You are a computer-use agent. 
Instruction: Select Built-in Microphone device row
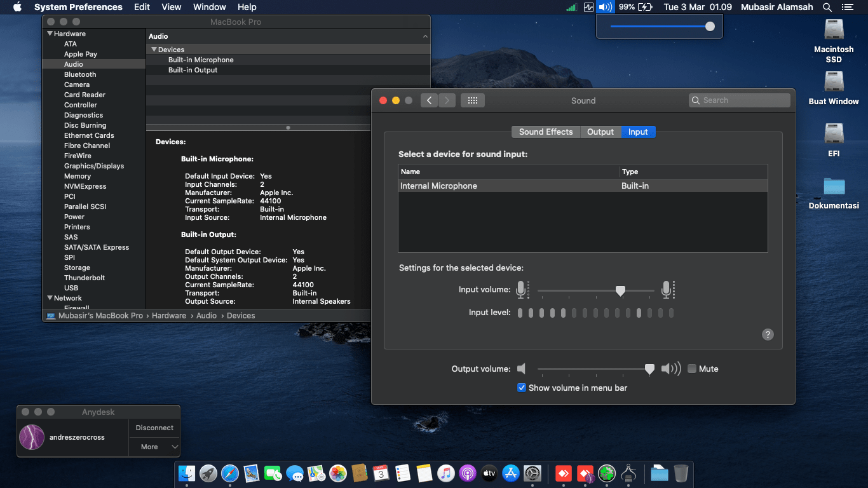(x=288, y=60)
